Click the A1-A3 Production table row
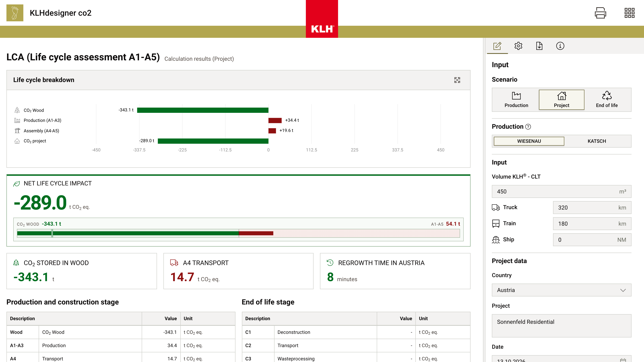 tap(121, 346)
